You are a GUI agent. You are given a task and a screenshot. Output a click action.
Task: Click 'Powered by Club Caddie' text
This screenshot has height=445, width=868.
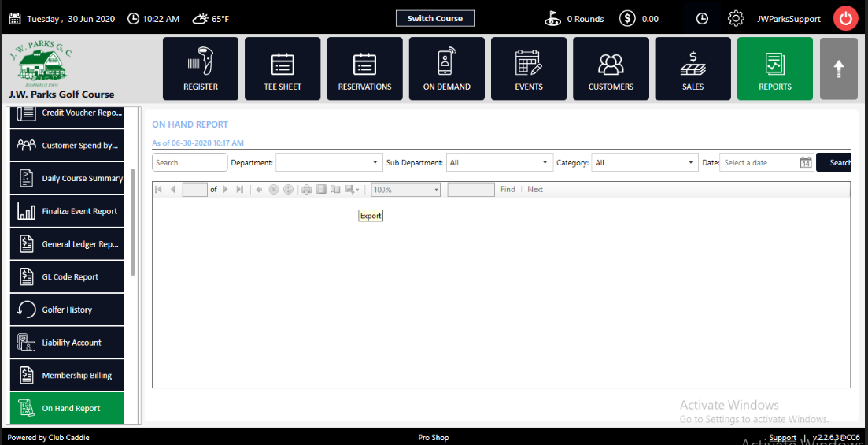point(48,438)
